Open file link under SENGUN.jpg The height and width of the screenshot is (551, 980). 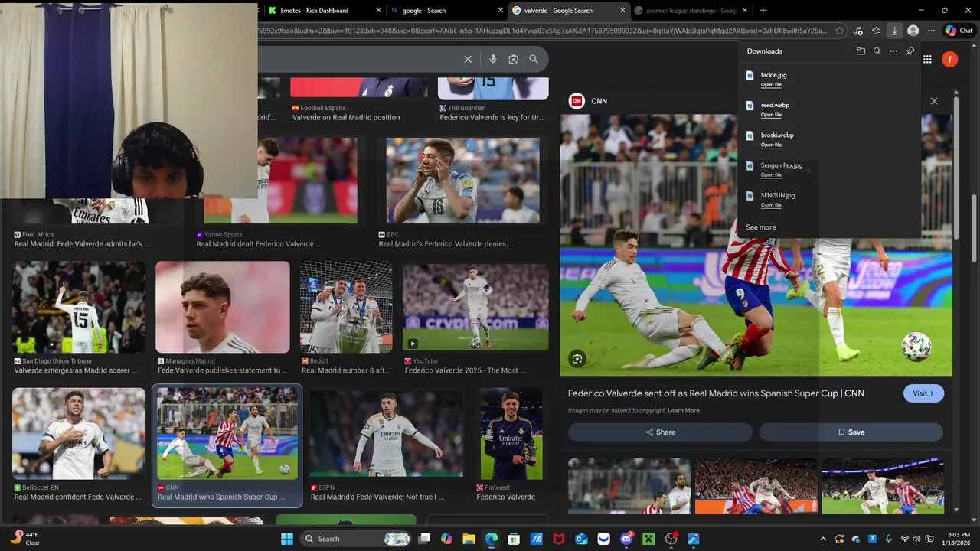pyautogui.click(x=771, y=205)
